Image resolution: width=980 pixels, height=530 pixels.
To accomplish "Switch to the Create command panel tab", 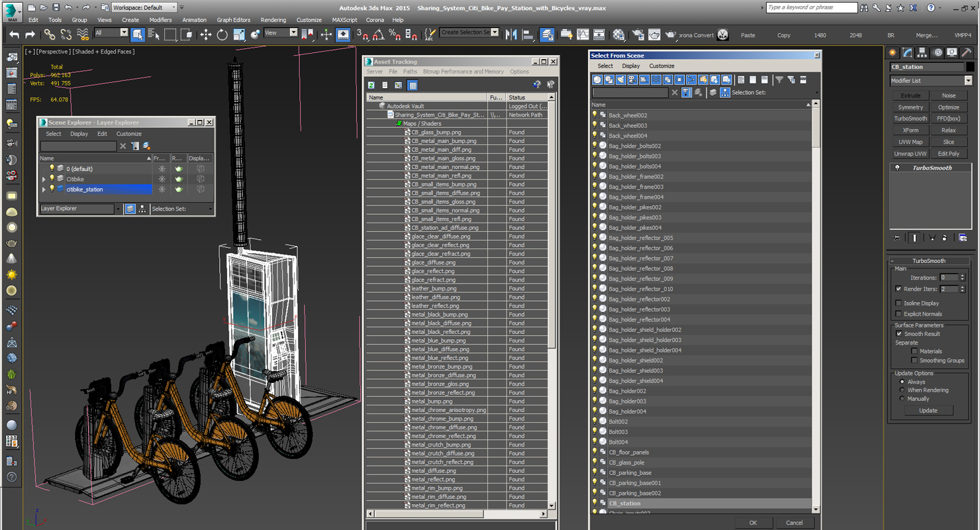I will pos(893,52).
